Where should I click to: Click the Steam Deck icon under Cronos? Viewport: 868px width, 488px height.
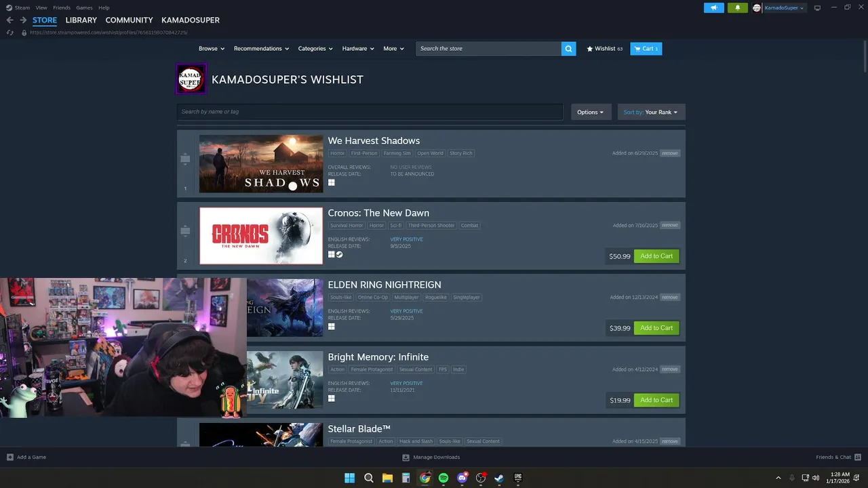339,255
